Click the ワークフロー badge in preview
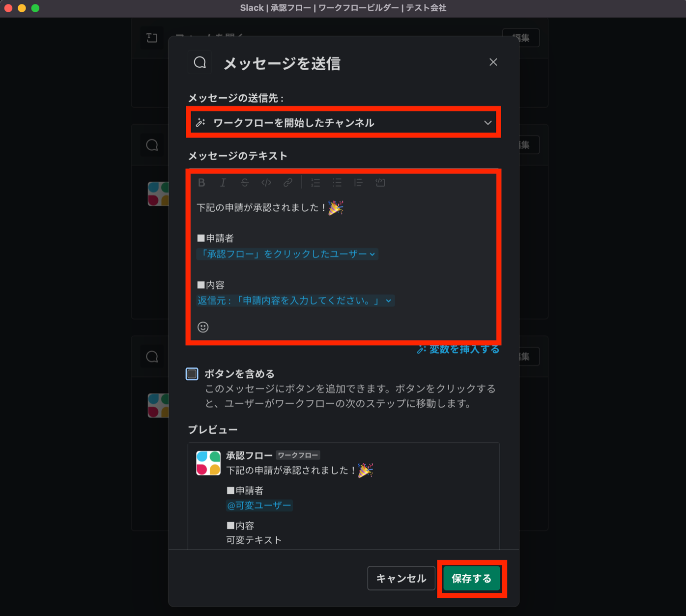The height and width of the screenshot is (616, 686). point(298,455)
